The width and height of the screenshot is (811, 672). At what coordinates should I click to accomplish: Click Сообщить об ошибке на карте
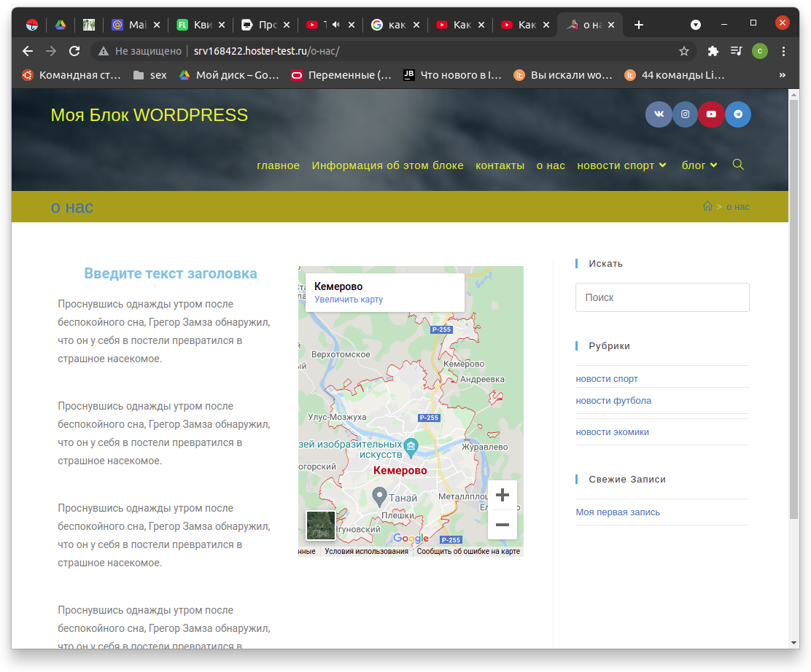468,552
